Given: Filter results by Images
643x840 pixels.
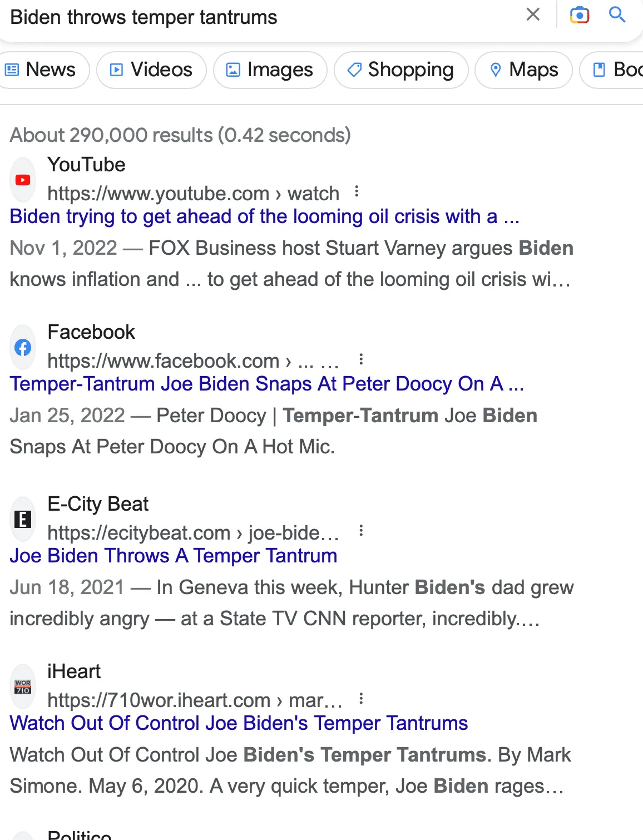Looking at the screenshot, I should (x=270, y=70).
